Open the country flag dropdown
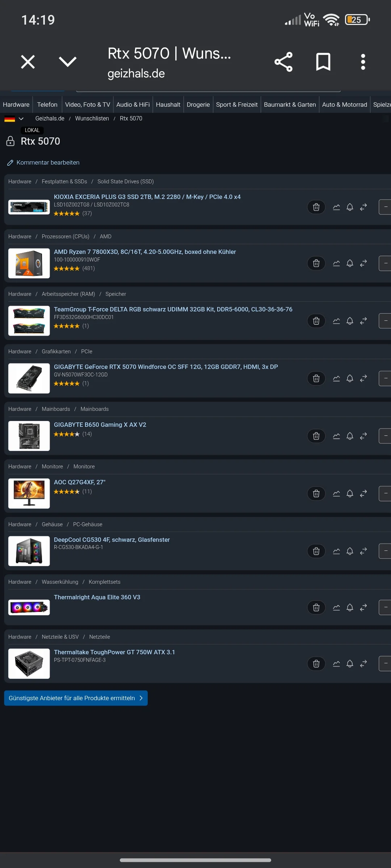 tap(14, 119)
